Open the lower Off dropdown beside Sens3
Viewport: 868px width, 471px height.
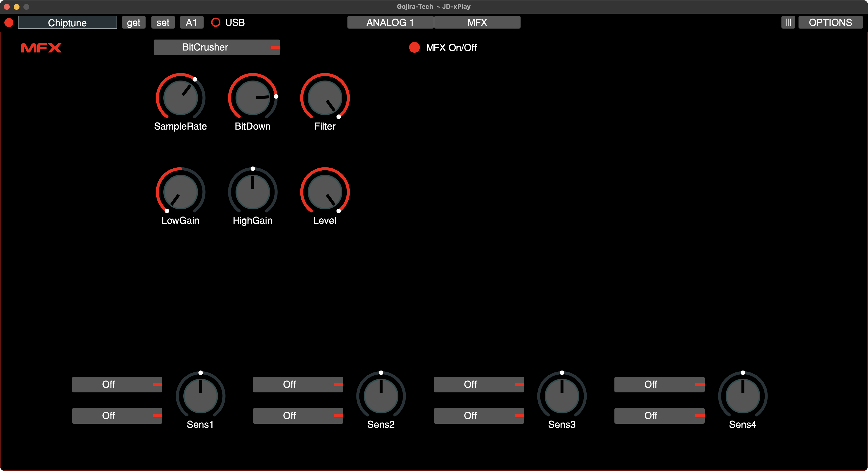[479, 416]
